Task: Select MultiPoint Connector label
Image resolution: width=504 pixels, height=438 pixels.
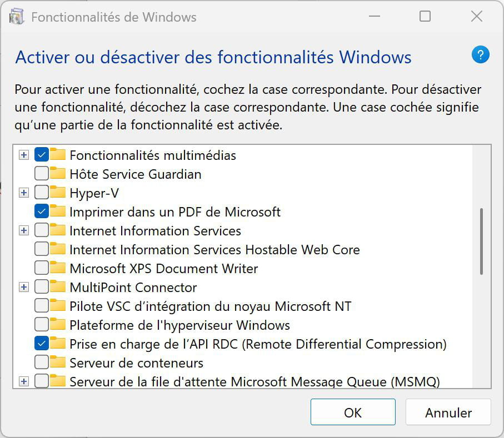Action: tap(133, 288)
